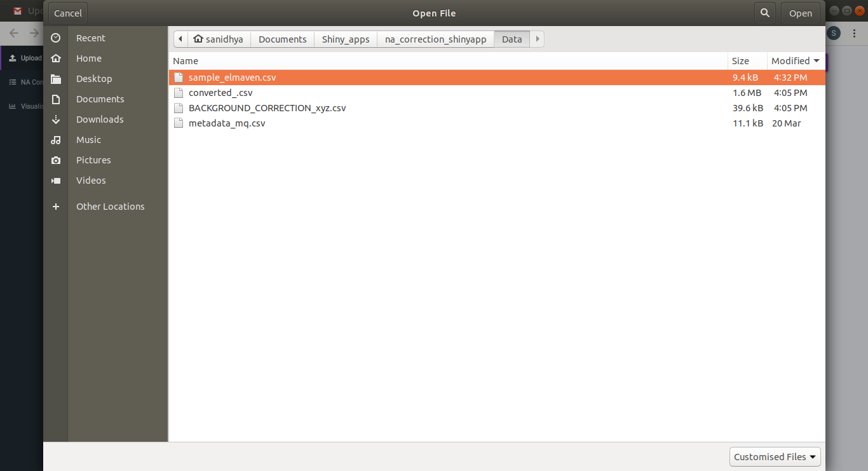Select Recent in the sidebar
The height and width of the screenshot is (471, 868).
(91, 38)
